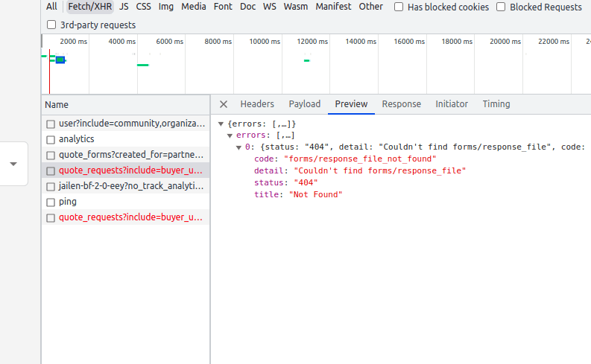The image size is (591, 364).
Task: Toggle the Blocked Requests checkbox
Action: coord(501,7)
